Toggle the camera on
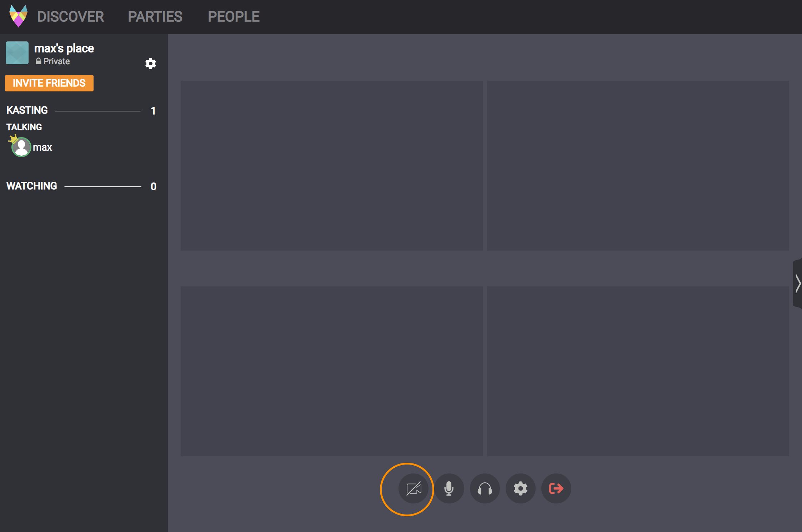 click(413, 488)
